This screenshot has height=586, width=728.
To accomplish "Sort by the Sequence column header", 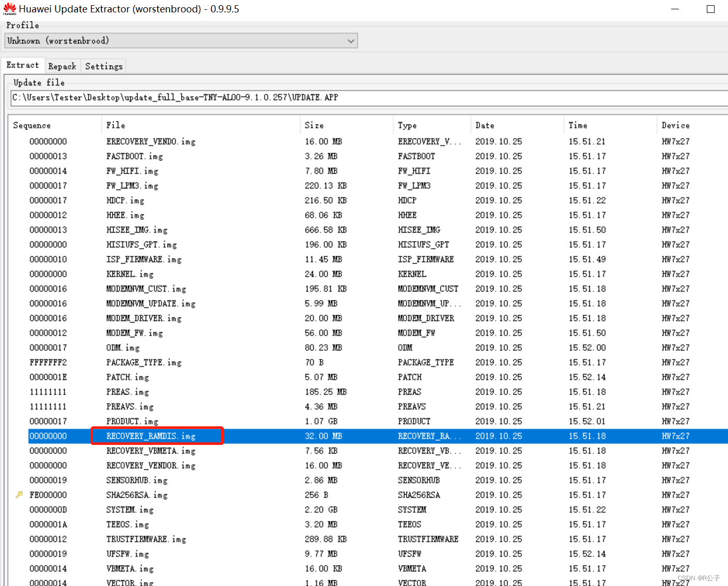I will pos(32,126).
